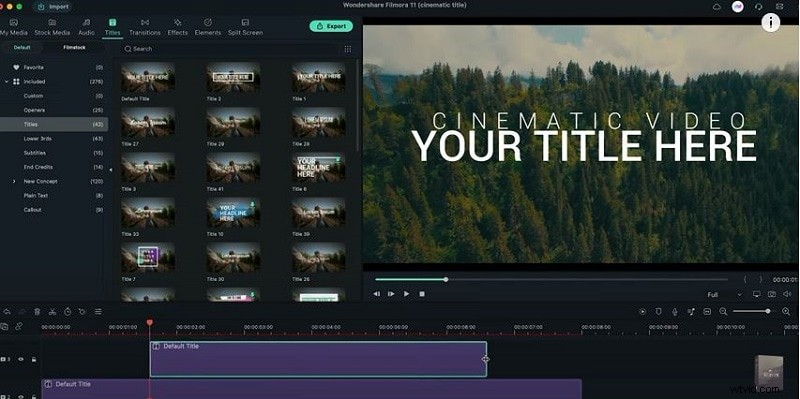Collapse the media panel arrow

click(111, 170)
